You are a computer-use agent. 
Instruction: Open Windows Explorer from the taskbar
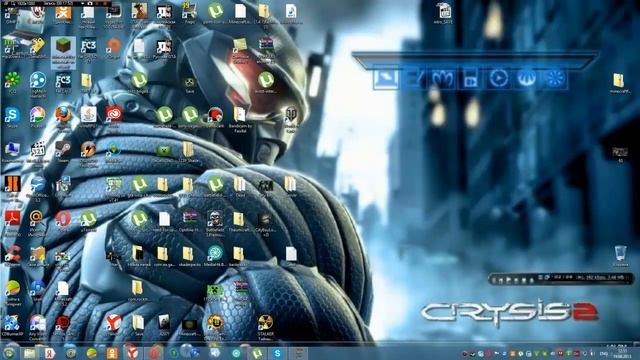pyautogui.click(x=29, y=353)
